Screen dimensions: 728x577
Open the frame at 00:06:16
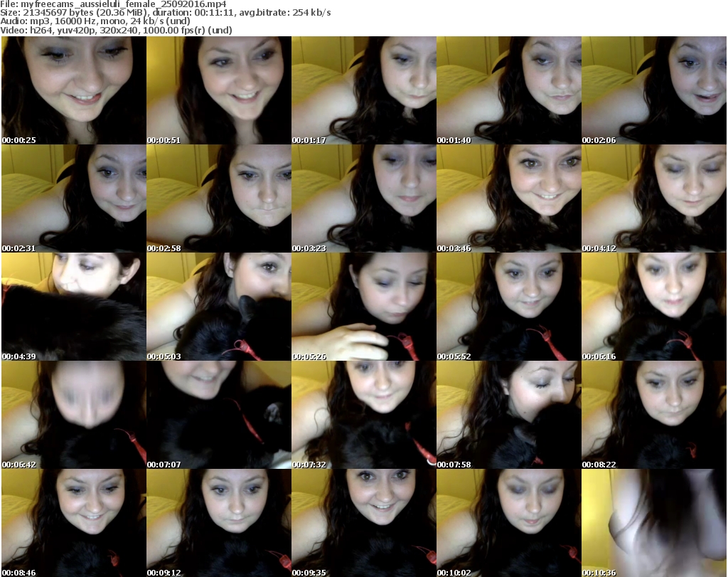click(x=653, y=307)
